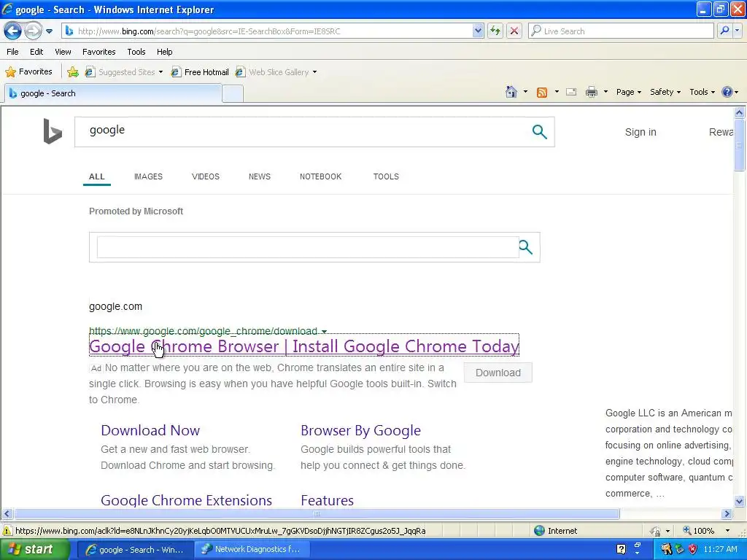The height and width of the screenshot is (560, 747).
Task: Click the Refresh page icon
Action: click(x=495, y=31)
